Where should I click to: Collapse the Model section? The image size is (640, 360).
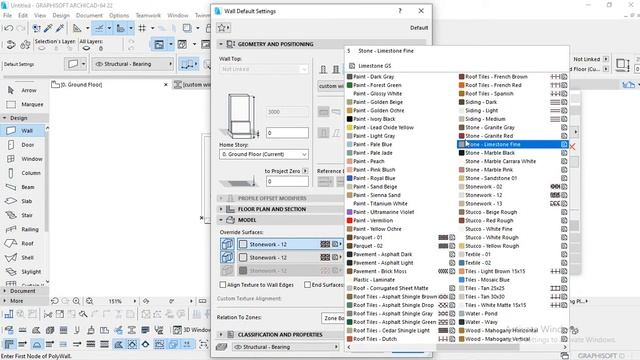pos(221,220)
